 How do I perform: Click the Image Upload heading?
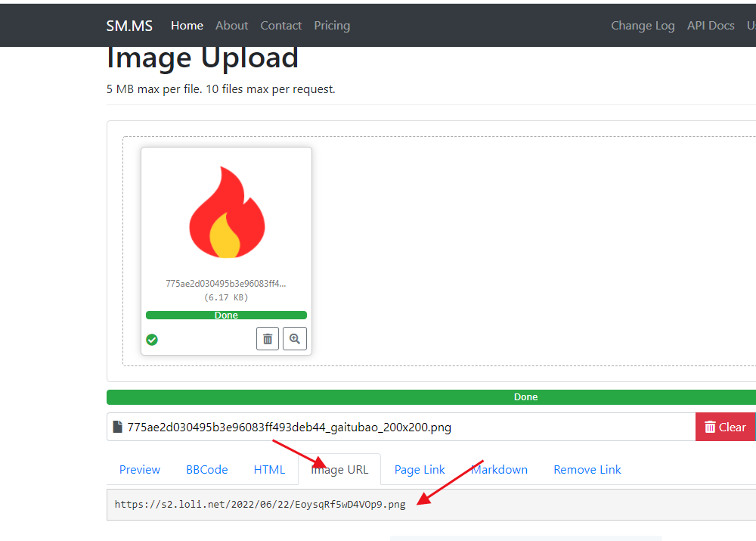(x=202, y=58)
